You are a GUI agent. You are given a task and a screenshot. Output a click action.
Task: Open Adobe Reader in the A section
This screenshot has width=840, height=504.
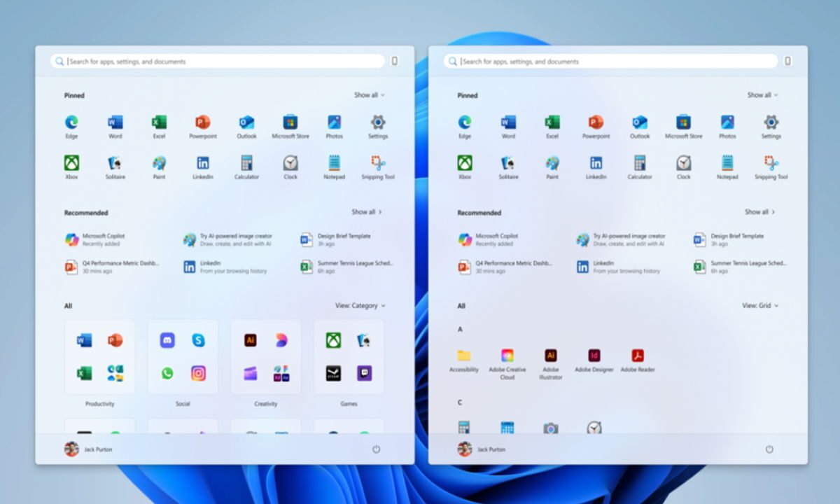tap(638, 356)
